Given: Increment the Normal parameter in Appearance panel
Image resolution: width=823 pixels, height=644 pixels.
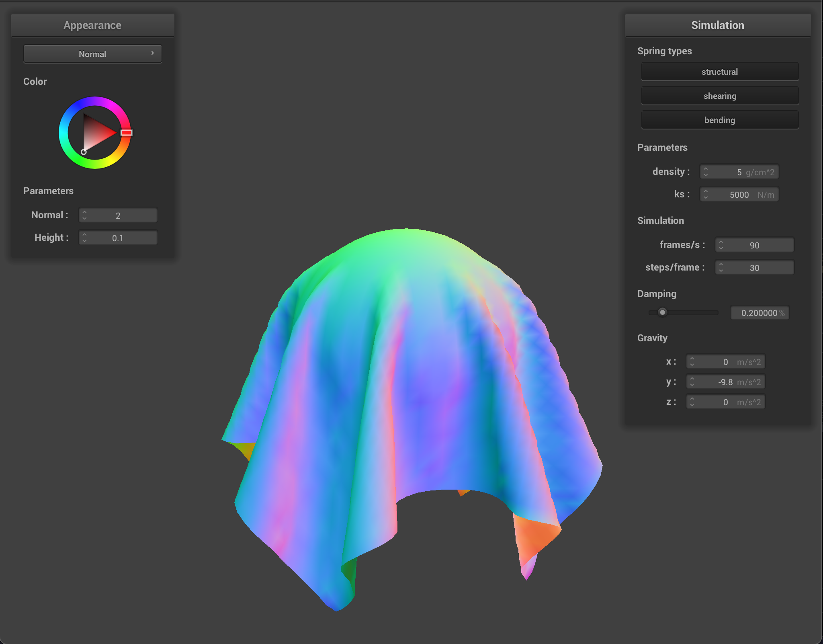Looking at the screenshot, I should (x=84, y=212).
